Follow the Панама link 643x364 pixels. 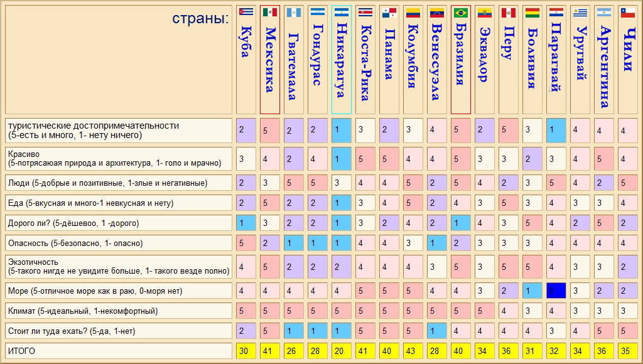pyautogui.click(x=389, y=54)
